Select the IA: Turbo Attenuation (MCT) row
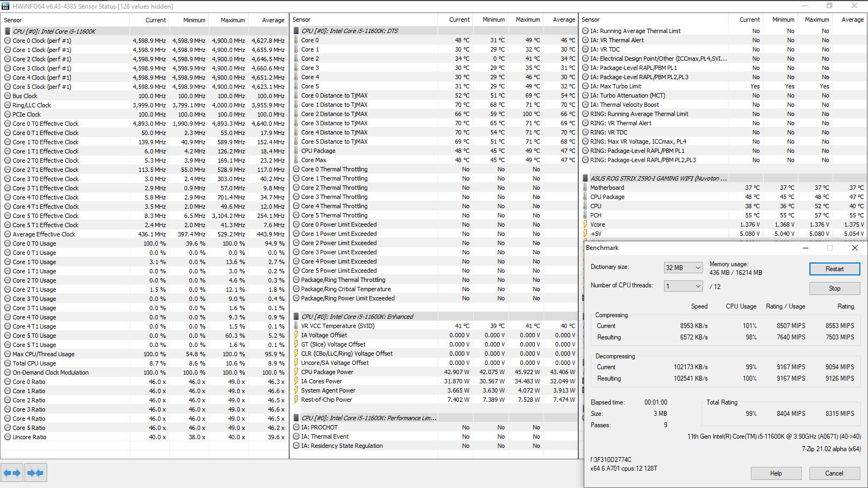Image resolution: width=868 pixels, height=488 pixels. click(x=723, y=95)
